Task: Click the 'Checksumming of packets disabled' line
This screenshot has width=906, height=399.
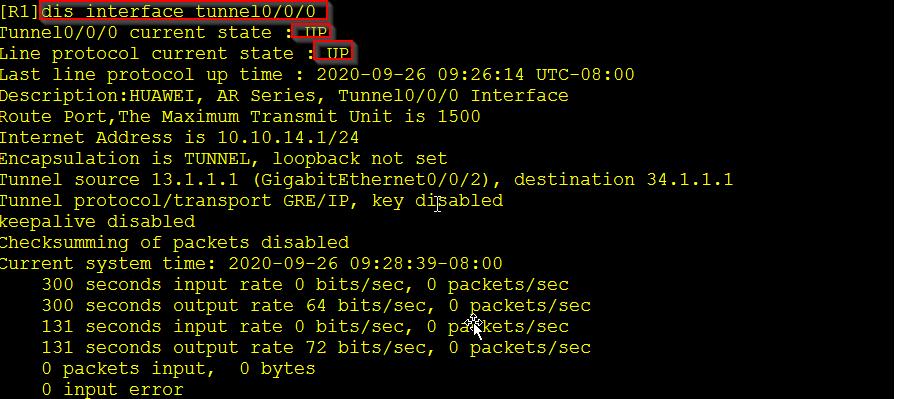Action: pyautogui.click(x=174, y=243)
